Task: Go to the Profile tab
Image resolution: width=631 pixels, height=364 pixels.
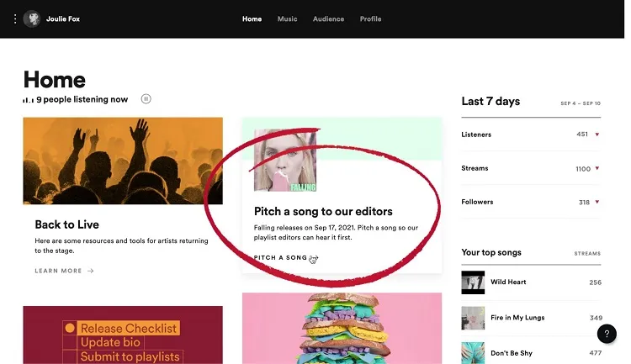Action: click(x=370, y=18)
